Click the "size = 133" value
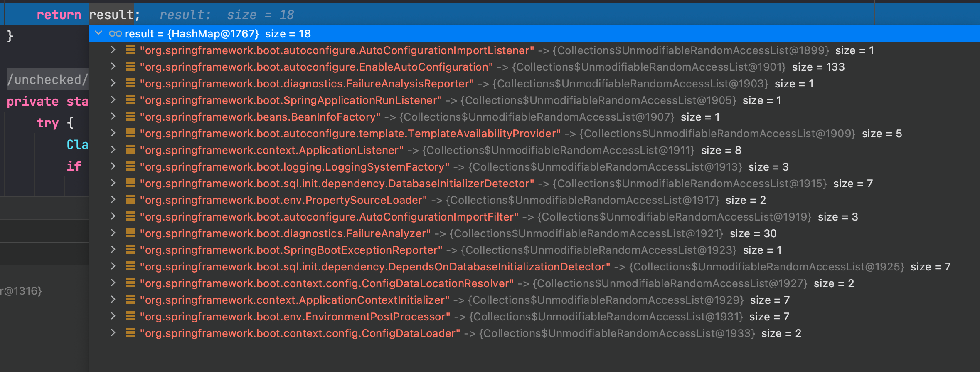 pyautogui.click(x=818, y=67)
